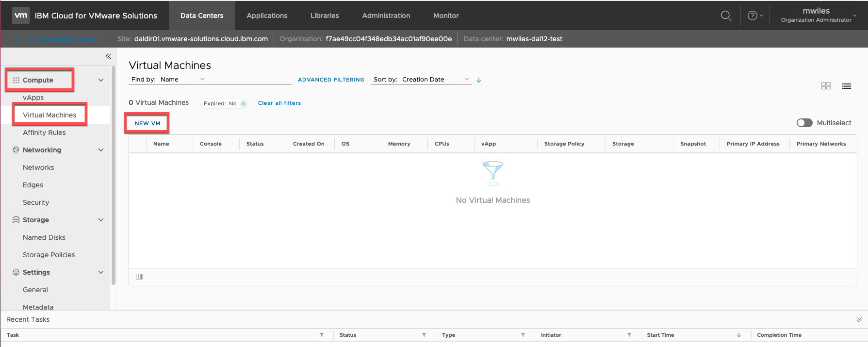
Task: Switch to grid card view
Action: pos(826,86)
